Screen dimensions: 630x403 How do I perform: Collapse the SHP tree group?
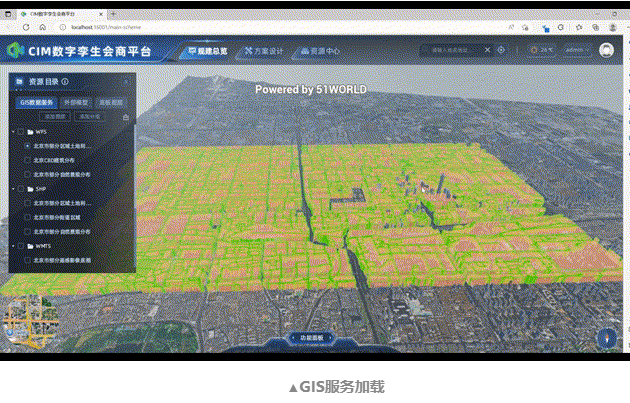(x=12, y=188)
